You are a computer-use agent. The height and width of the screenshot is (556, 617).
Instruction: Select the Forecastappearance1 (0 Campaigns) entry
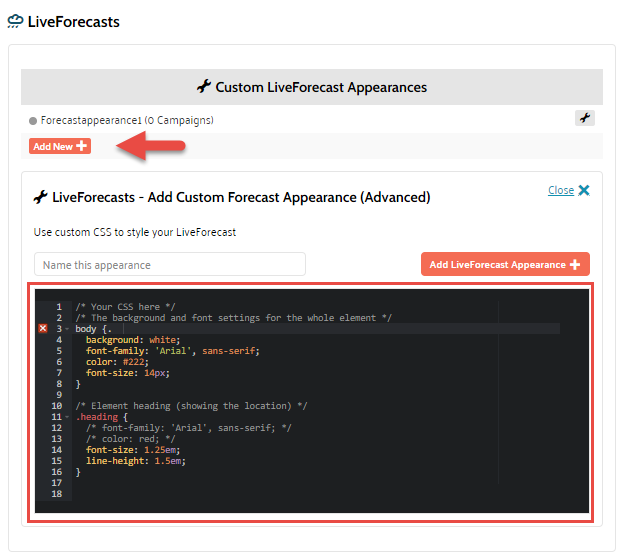click(127, 120)
